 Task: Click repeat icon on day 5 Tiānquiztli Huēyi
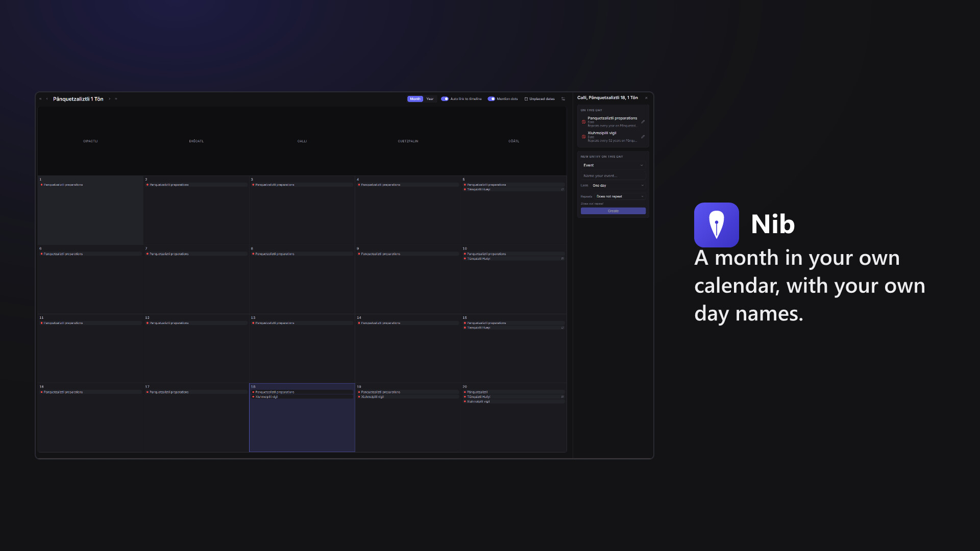[x=562, y=189]
